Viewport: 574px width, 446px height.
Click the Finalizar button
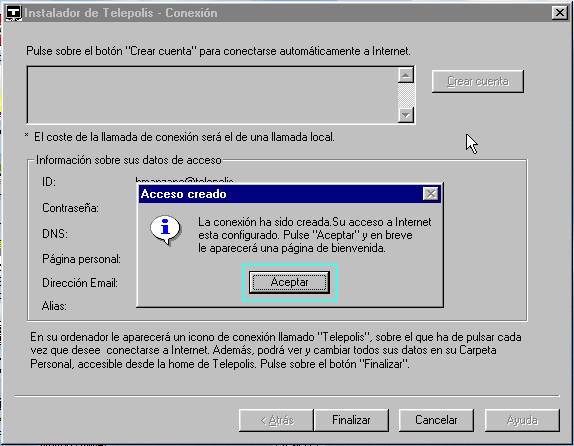(x=351, y=420)
